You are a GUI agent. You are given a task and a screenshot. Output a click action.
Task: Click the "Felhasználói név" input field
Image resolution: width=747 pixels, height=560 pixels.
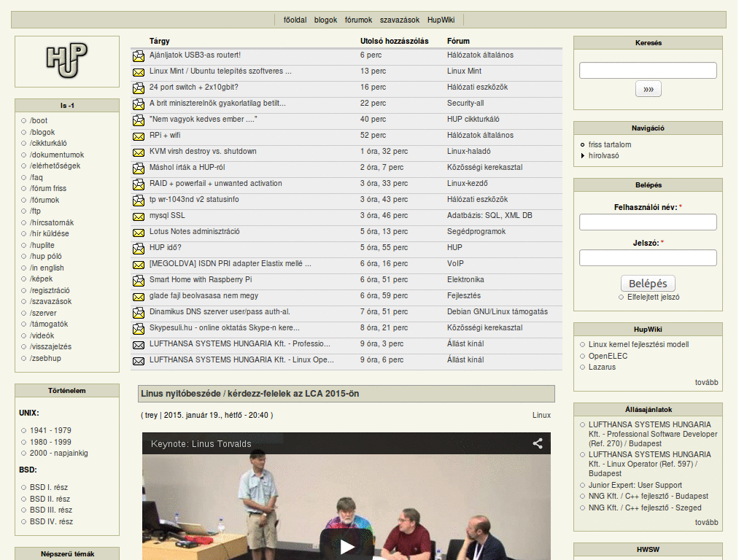[646, 222]
